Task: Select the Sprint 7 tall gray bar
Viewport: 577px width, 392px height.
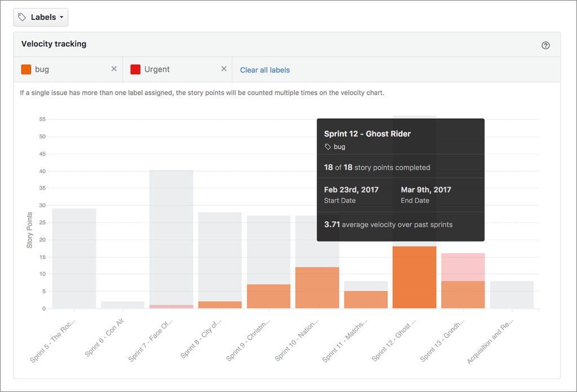Action: 171,237
